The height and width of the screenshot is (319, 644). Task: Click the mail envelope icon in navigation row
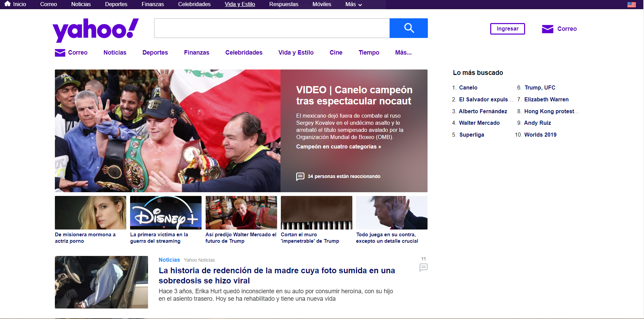coord(60,53)
